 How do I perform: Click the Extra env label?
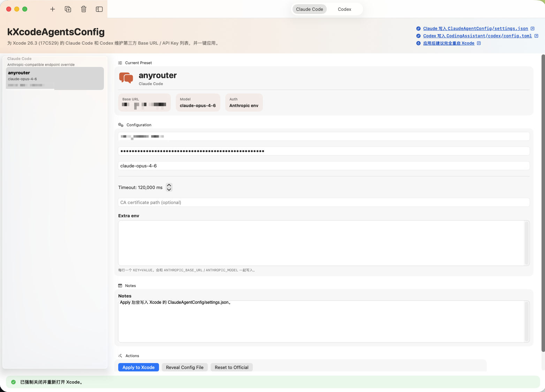click(129, 216)
